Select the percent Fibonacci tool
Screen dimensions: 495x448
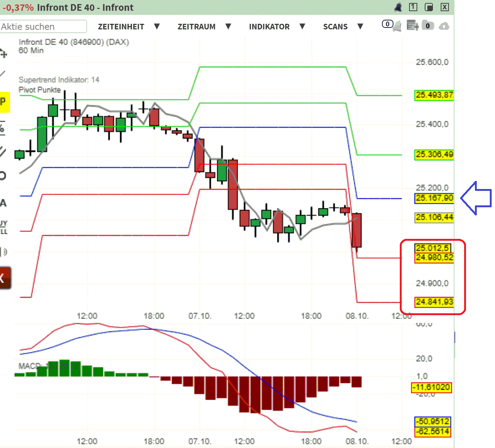(2, 128)
